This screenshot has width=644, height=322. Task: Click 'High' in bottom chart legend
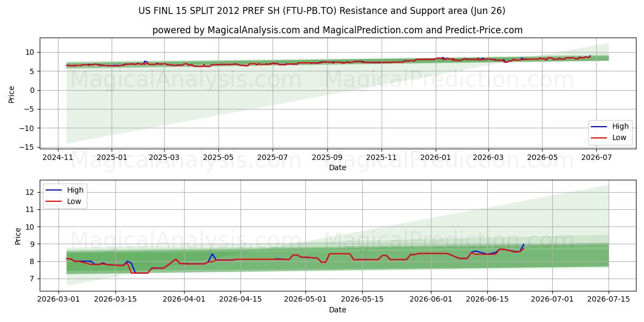tap(75, 190)
